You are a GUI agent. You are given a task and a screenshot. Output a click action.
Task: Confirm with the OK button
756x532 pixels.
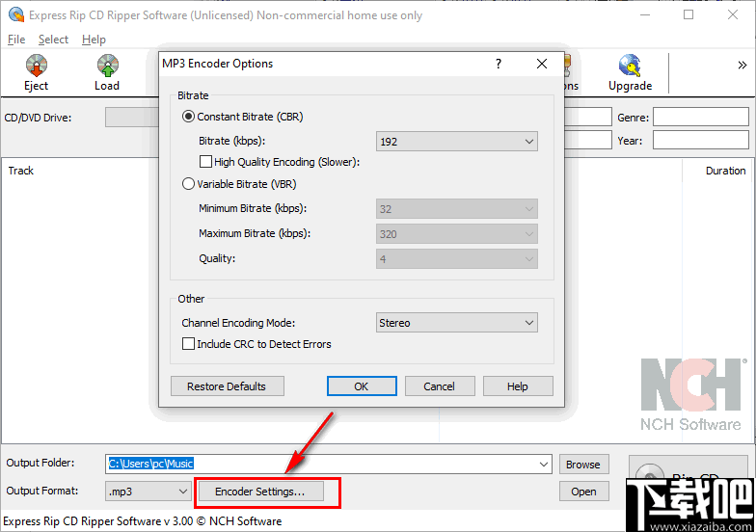click(x=362, y=386)
